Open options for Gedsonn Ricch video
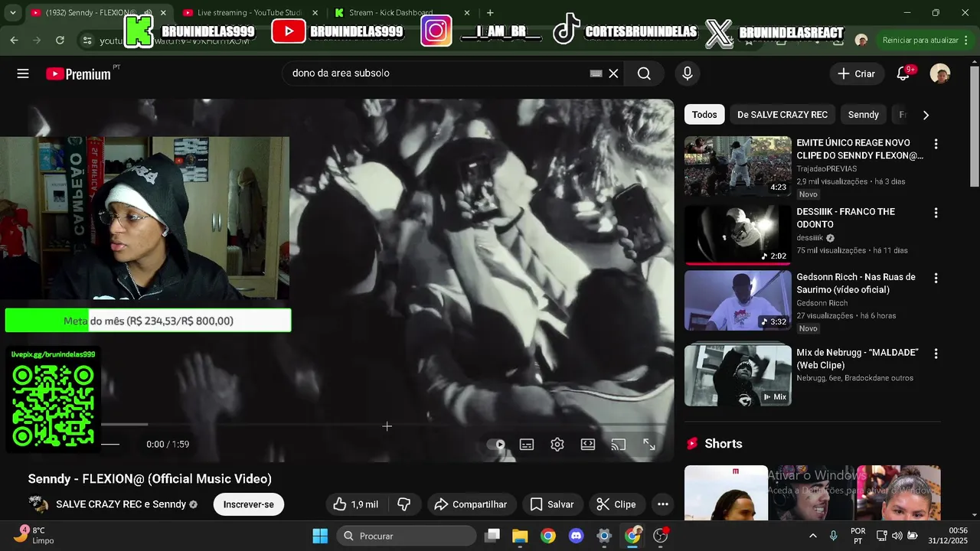 (936, 278)
